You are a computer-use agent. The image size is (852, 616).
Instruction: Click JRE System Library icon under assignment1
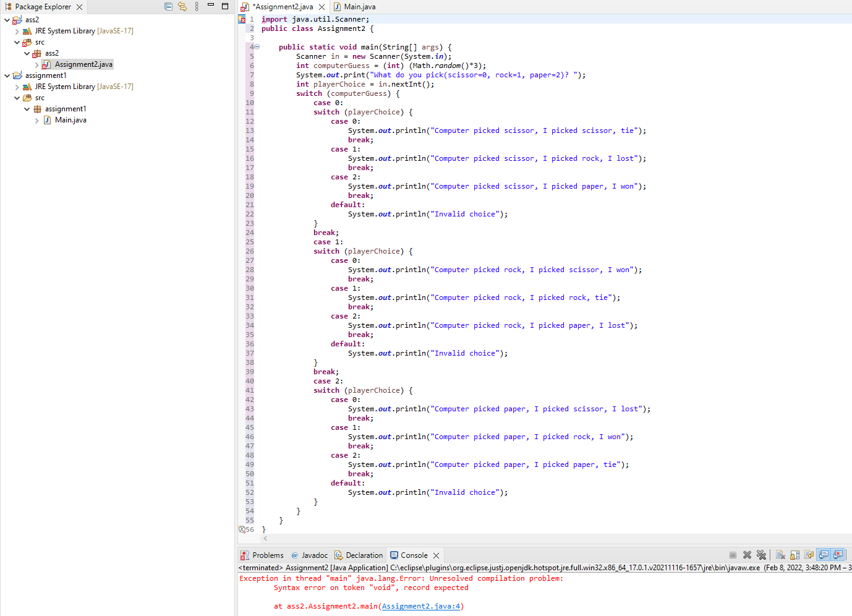click(x=27, y=87)
